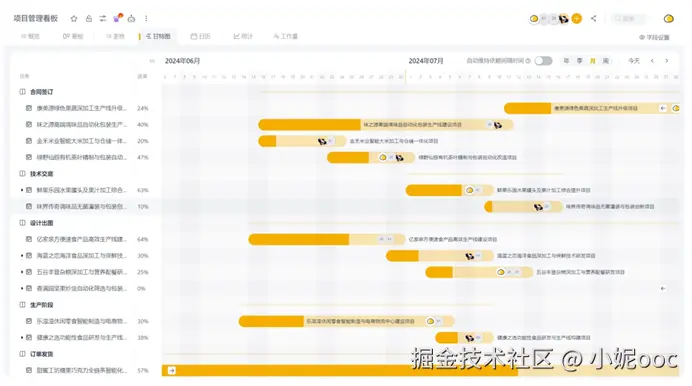692x386 pixels.
Task: Click the first member avatar in the top bar
Action: pos(534,19)
